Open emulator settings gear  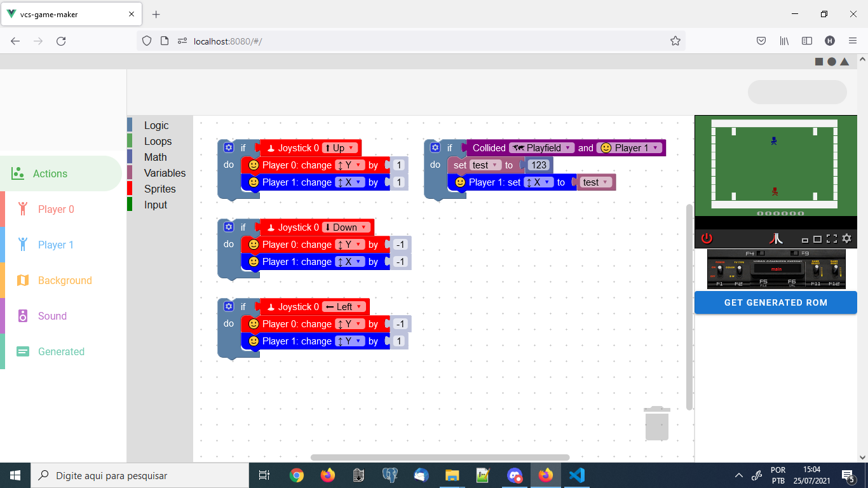pyautogui.click(x=846, y=239)
